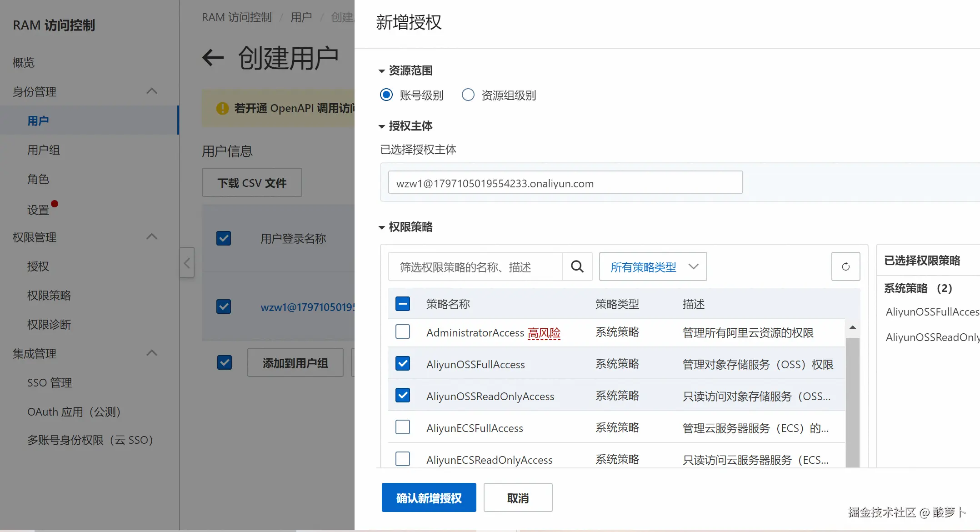Open 用户组 in the sidebar
Image resolution: width=980 pixels, height=532 pixels.
click(44, 150)
